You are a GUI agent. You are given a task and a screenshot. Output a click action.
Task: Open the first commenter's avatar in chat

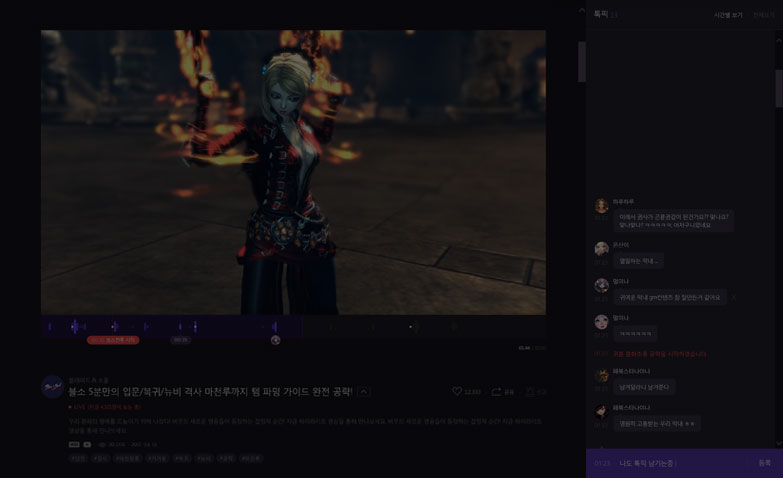point(601,205)
